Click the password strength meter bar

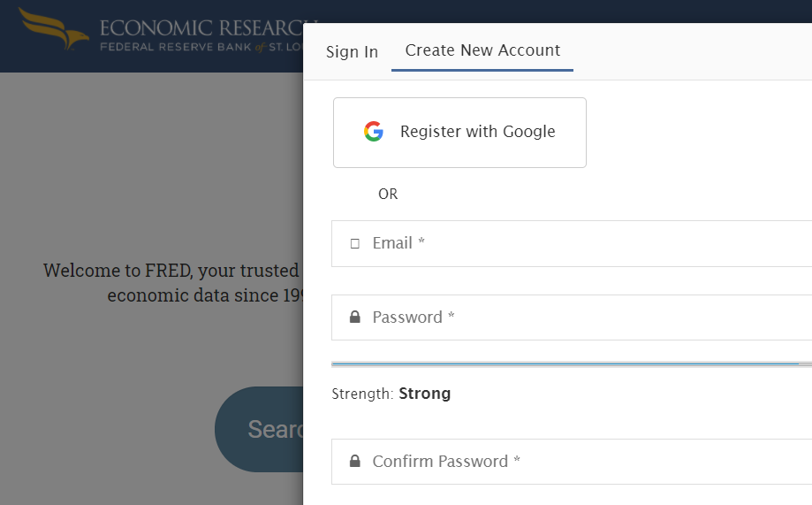[572, 364]
